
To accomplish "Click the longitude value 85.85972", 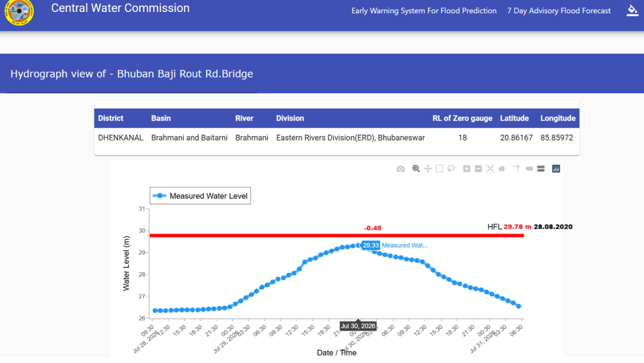I will (556, 138).
